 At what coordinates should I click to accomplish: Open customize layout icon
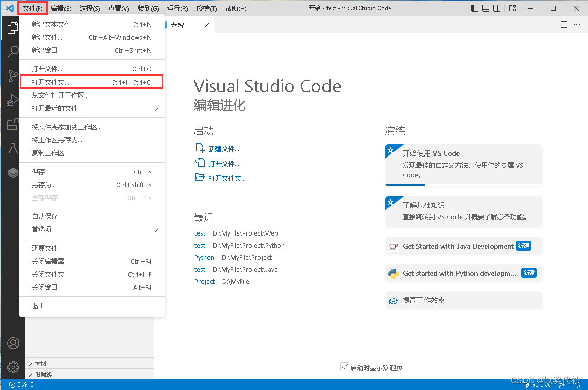click(512, 8)
